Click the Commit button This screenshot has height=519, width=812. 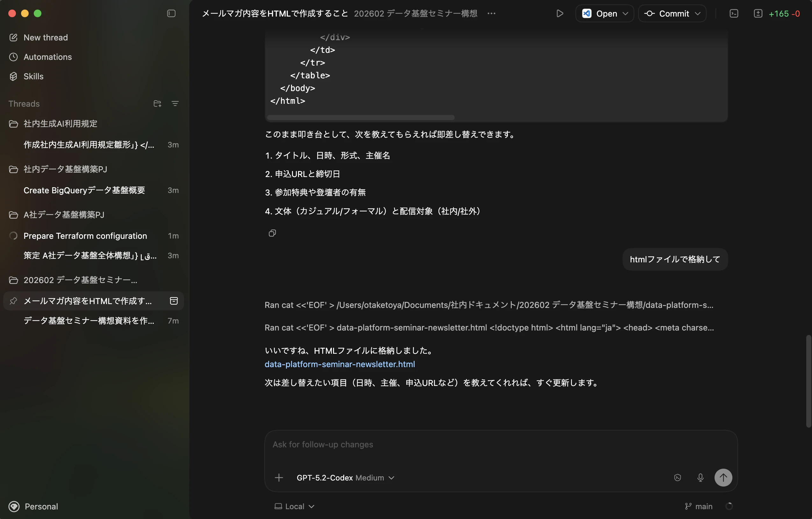(x=666, y=13)
